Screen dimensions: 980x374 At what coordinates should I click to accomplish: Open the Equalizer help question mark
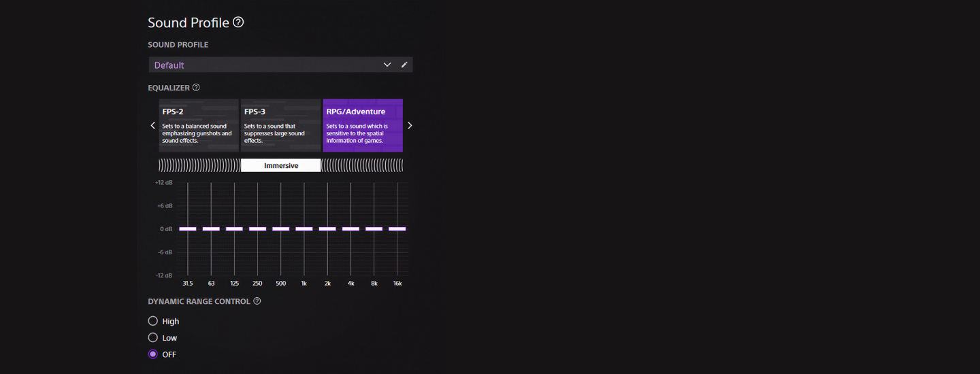[196, 88]
